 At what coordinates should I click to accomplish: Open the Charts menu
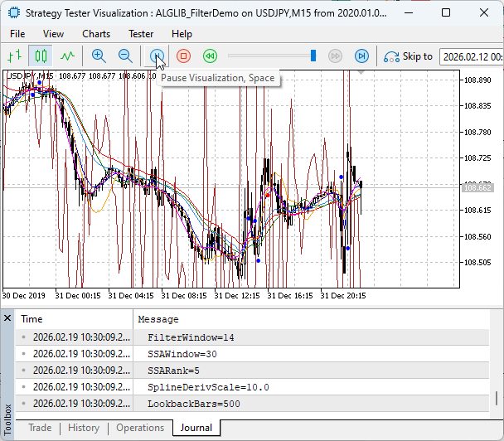click(96, 34)
